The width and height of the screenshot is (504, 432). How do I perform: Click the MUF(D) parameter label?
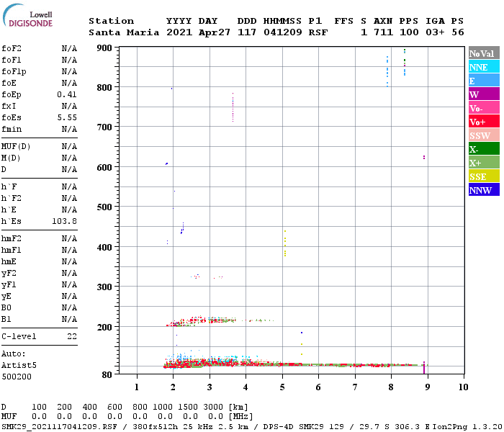coord(16,147)
